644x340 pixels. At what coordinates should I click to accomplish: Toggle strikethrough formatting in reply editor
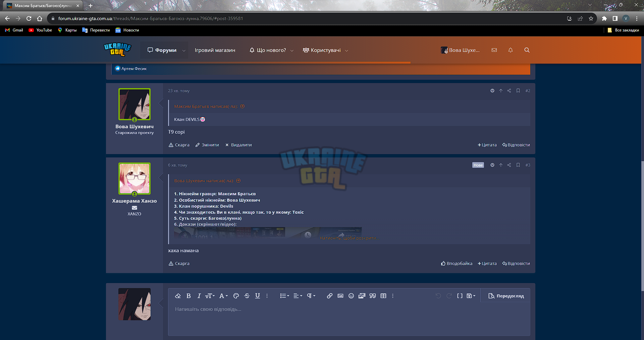[247, 296]
